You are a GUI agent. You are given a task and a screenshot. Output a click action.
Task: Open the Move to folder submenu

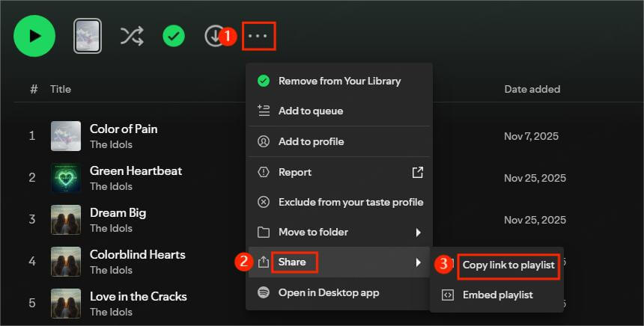coord(339,232)
